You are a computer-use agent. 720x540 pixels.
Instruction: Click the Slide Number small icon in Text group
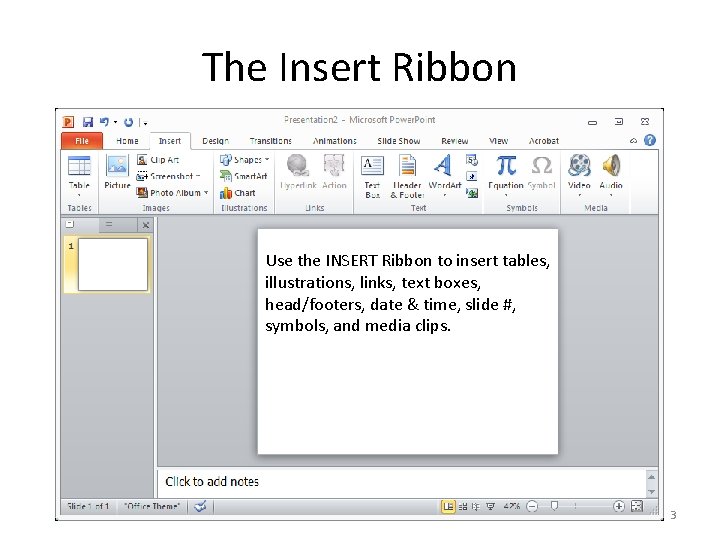[472, 176]
